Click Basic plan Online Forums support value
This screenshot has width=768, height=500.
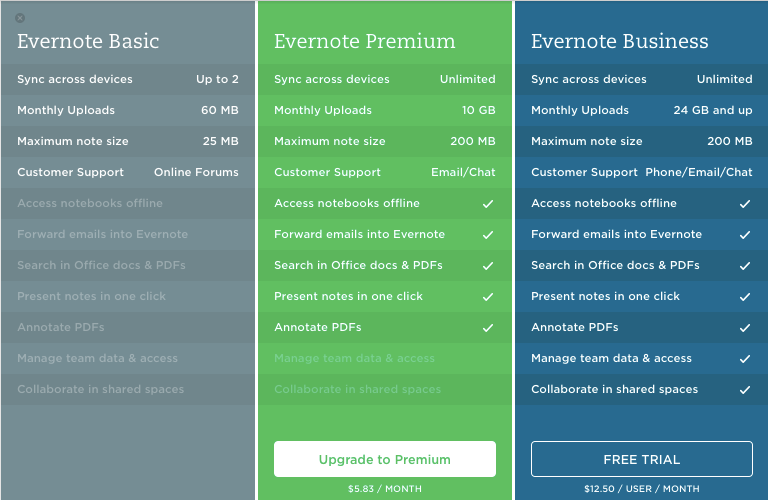click(196, 172)
